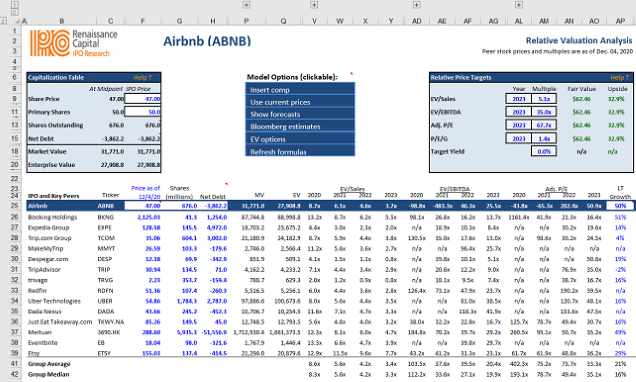Image resolution: width=636 pixels, height=382 pixels.
Task: Select row header 42
Action: pos(15,374)
